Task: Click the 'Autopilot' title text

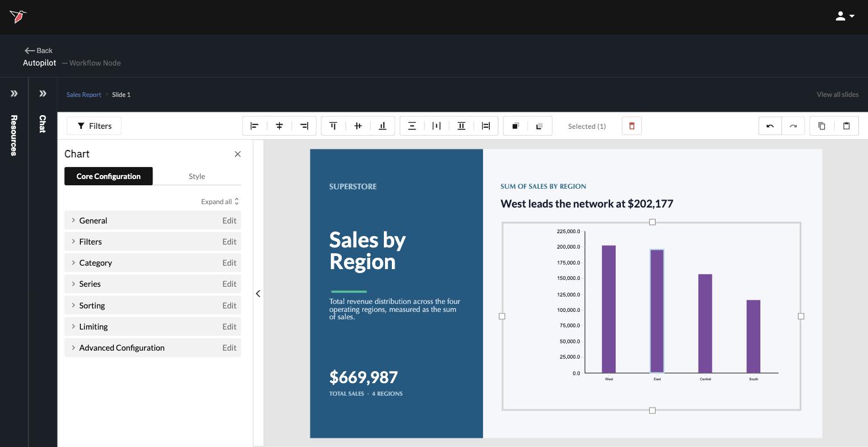Action: pyautogui.click(x=39, y=63)
